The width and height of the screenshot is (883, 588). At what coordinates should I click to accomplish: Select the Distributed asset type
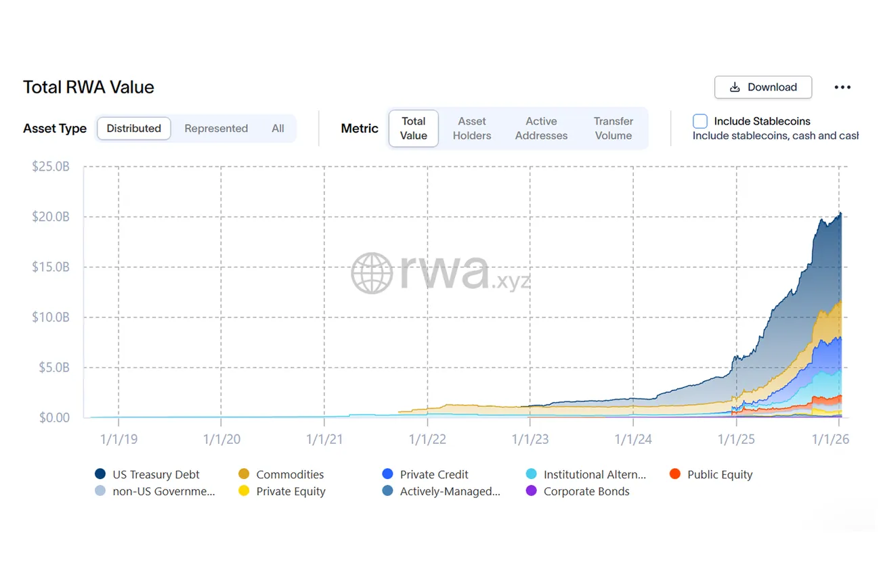click(133, 129)
